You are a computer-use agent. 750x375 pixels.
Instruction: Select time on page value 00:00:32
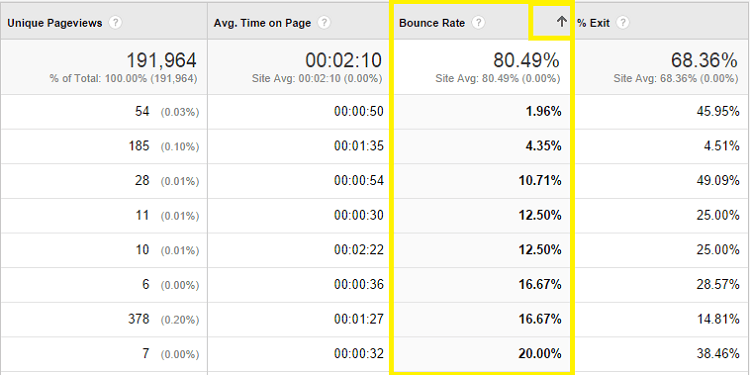coord(359,354)
